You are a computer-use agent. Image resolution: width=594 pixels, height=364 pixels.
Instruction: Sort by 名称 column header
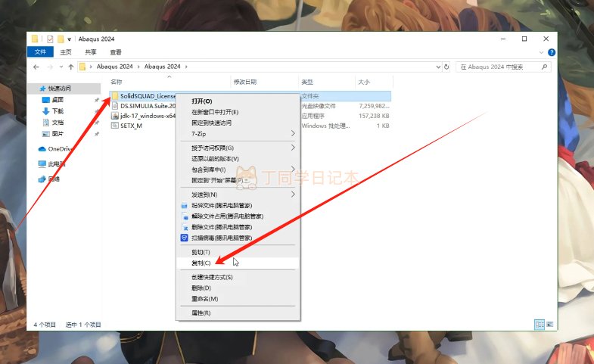point(117,82)
